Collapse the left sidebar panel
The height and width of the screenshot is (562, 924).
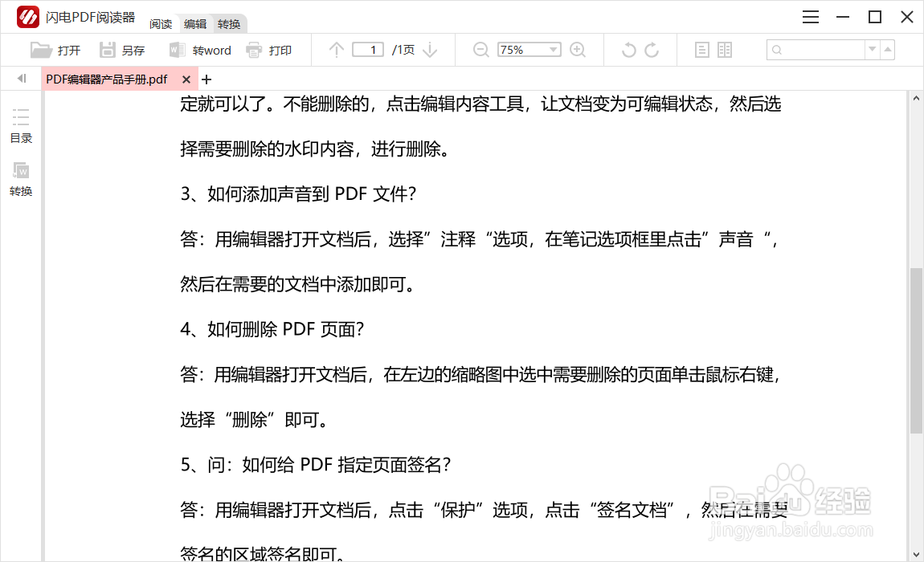coord(21,78)
